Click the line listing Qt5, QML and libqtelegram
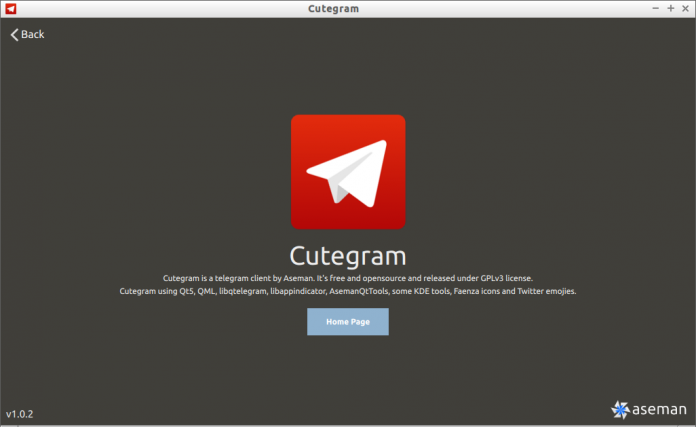696x427 pixels. (348, 291)
